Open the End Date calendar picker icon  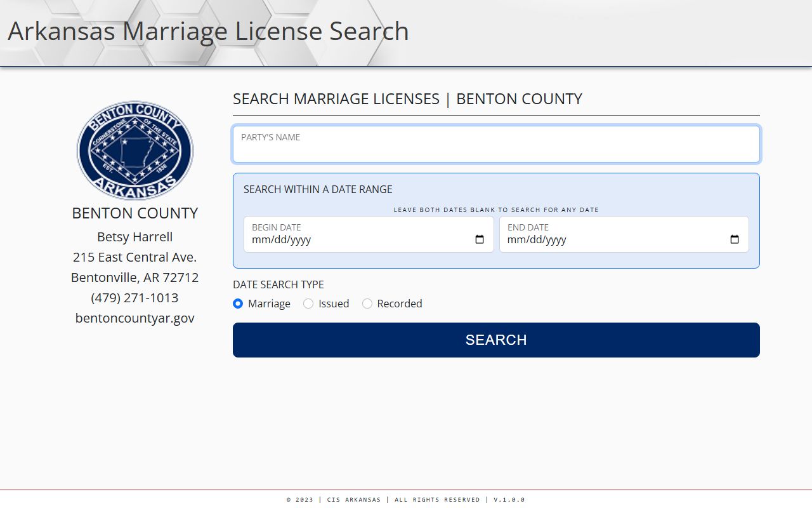[x=735, y=239]
